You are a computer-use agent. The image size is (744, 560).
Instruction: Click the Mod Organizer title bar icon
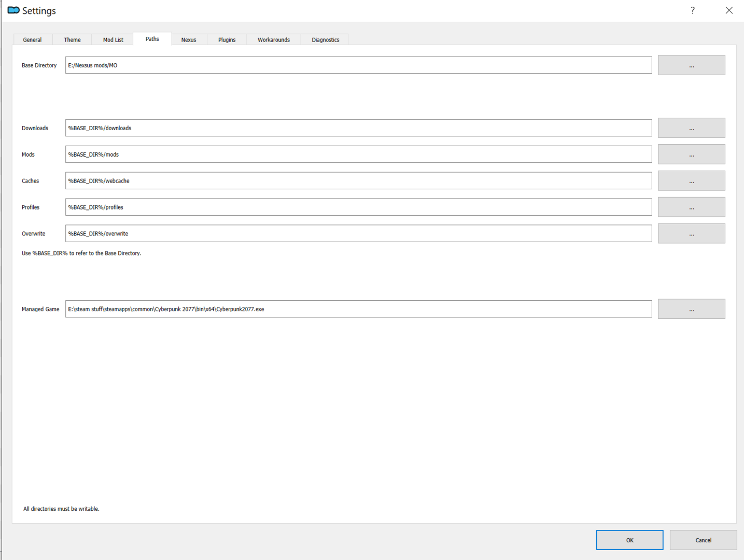pos(13,10)
